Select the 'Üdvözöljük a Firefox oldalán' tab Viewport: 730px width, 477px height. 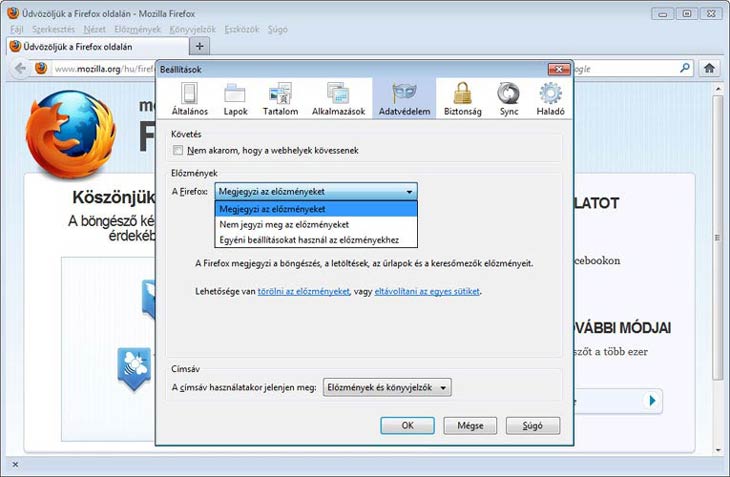click(x=98, y=47)
